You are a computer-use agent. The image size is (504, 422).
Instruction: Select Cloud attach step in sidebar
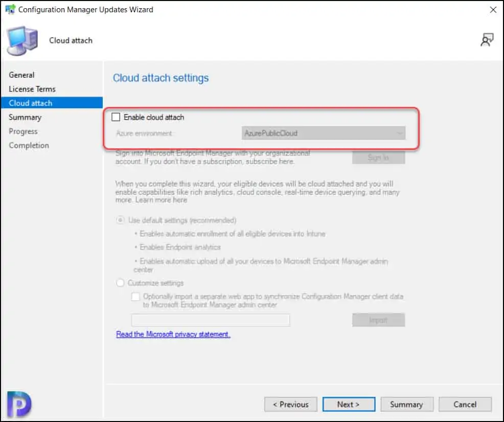click(x=52, y=103)
